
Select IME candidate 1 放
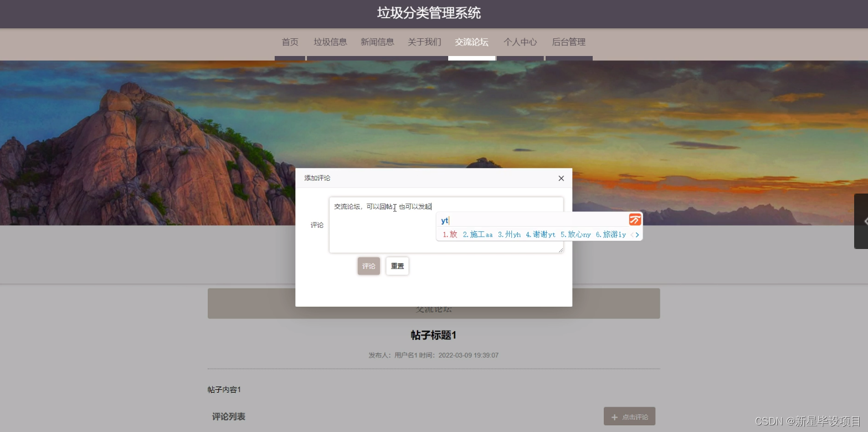(x=450, y=234)
